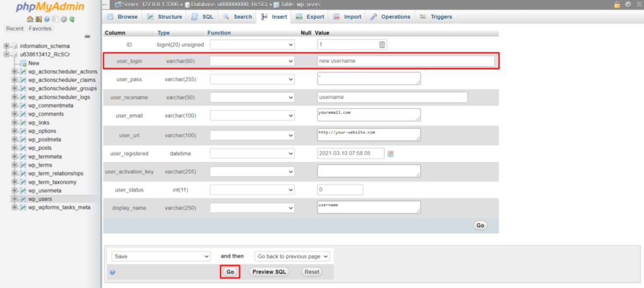Open the navigation panel settings gear
The image size is (644, 288).
64,19
